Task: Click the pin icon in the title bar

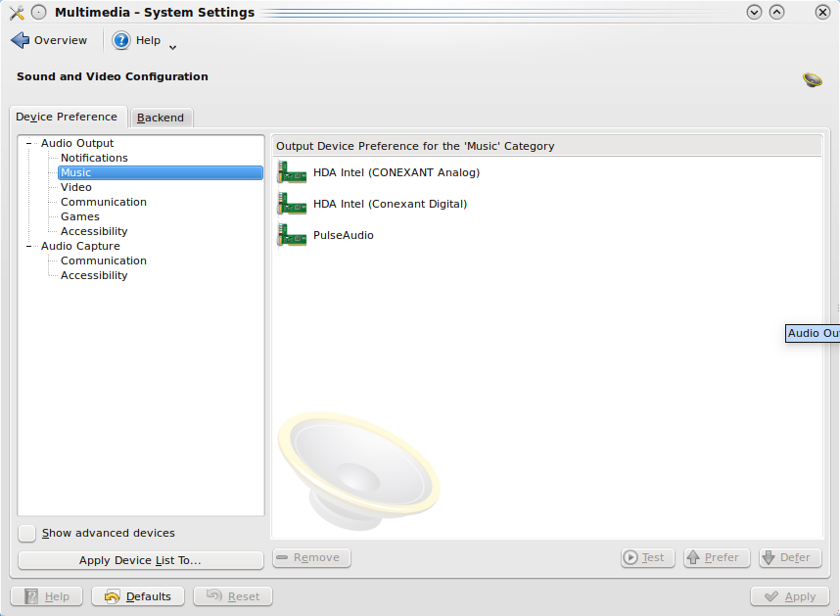Action: pos(38,13)
